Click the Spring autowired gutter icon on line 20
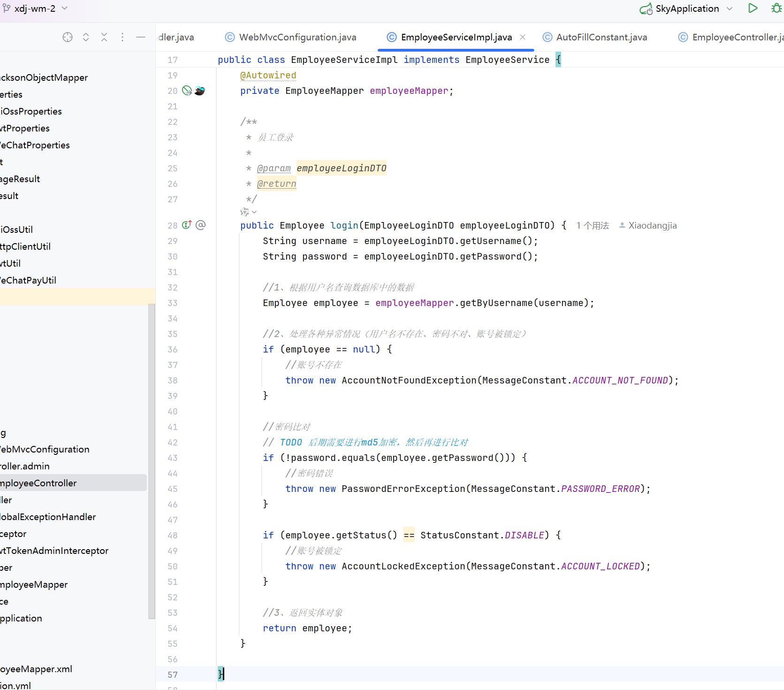Viewport: 784px width, 690px height. pos(187,91)
